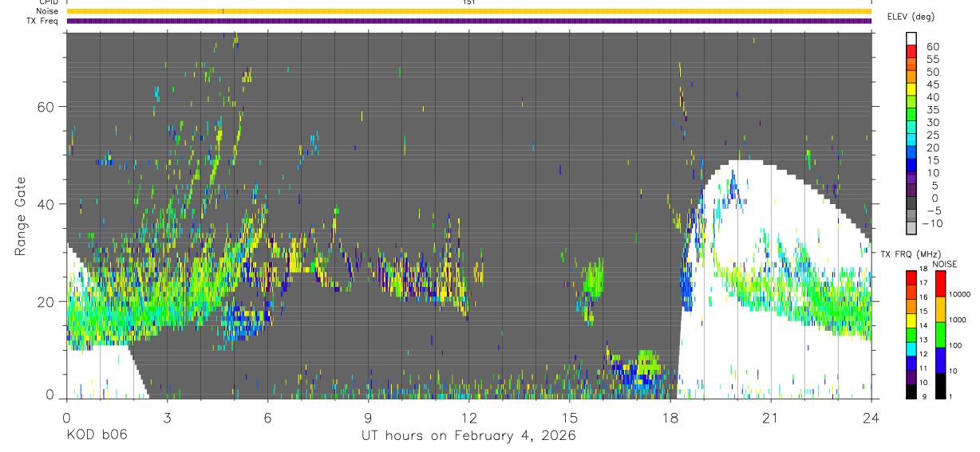Click the CPID value '151'
This screenshot has height=452, width=980.
point(469,2)
